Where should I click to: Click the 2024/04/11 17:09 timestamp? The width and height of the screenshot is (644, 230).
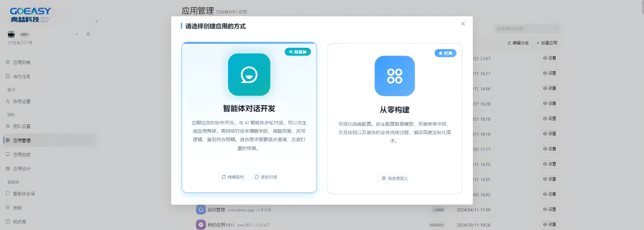[473, 210]
